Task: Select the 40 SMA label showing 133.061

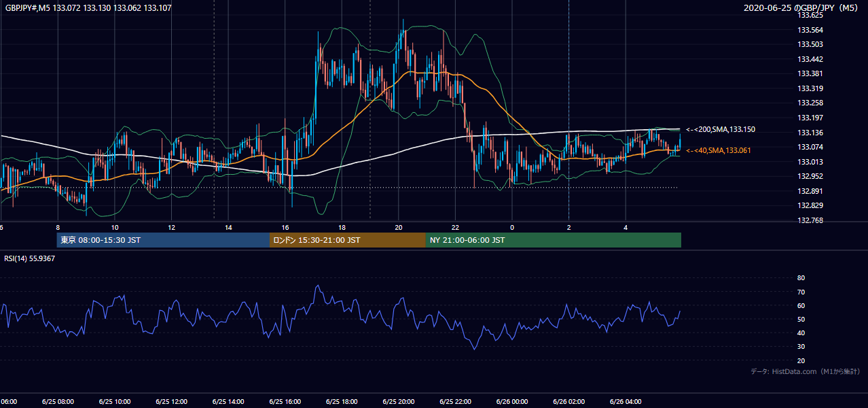Action: 719,150
